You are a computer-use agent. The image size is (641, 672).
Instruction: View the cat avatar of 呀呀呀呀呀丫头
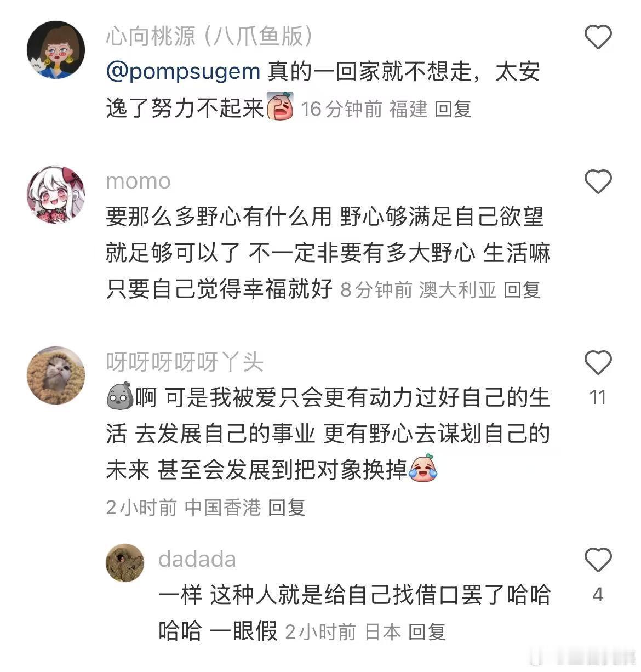coord(56,375)
